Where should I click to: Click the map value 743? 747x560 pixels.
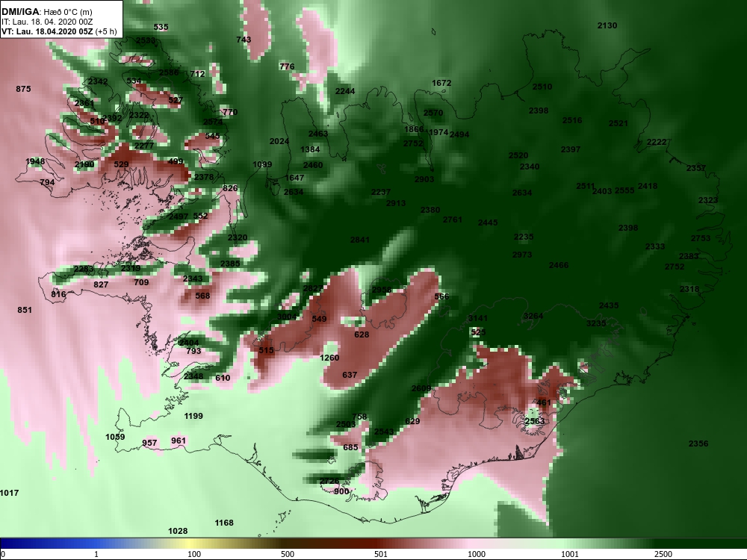[x=244, y=40]
